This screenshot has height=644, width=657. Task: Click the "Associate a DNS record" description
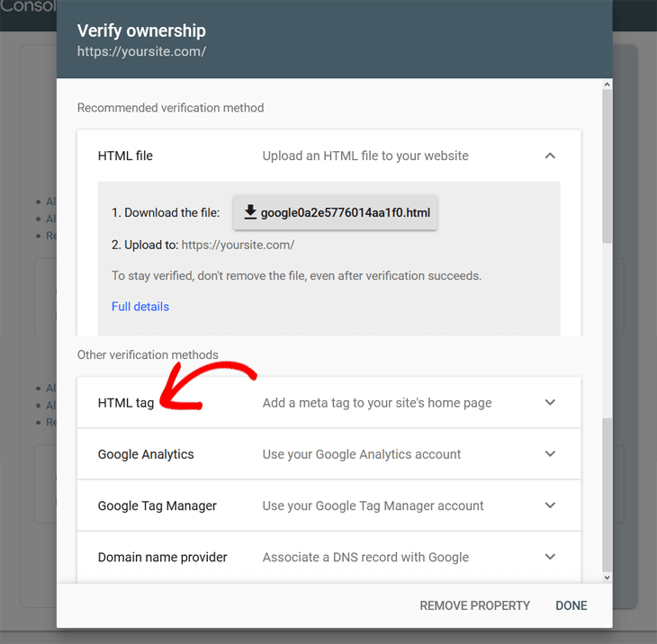pyautogui.click(x=365, y=557)
